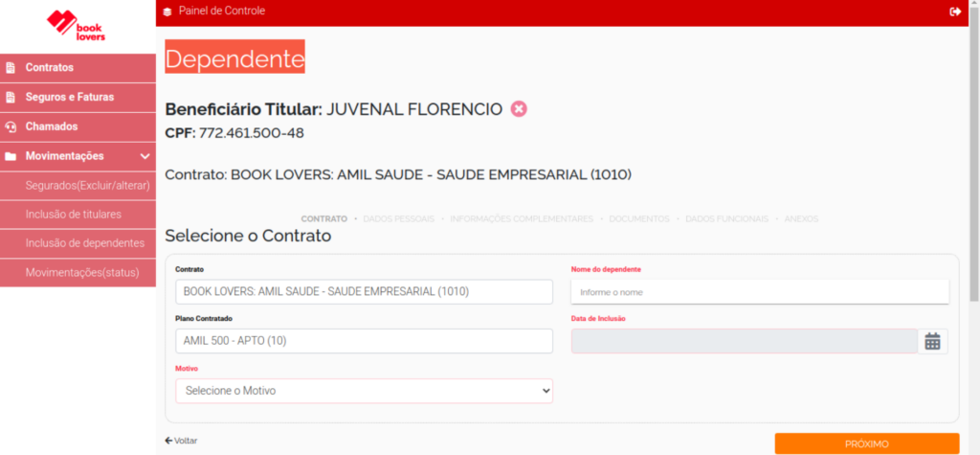The height and width of the screenshot is (455, 980).
Task: Select Inclusão de dependentes menu item
Action: (84, 243)
